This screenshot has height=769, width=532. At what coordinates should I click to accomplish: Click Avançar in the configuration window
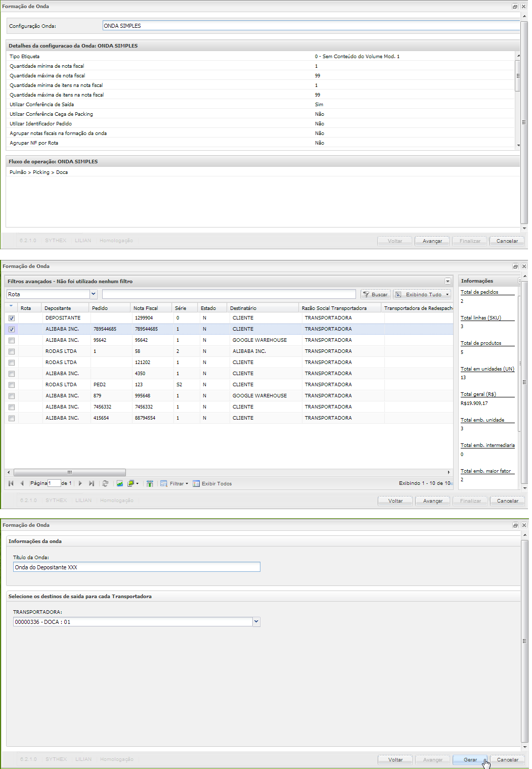click(432, 241)
